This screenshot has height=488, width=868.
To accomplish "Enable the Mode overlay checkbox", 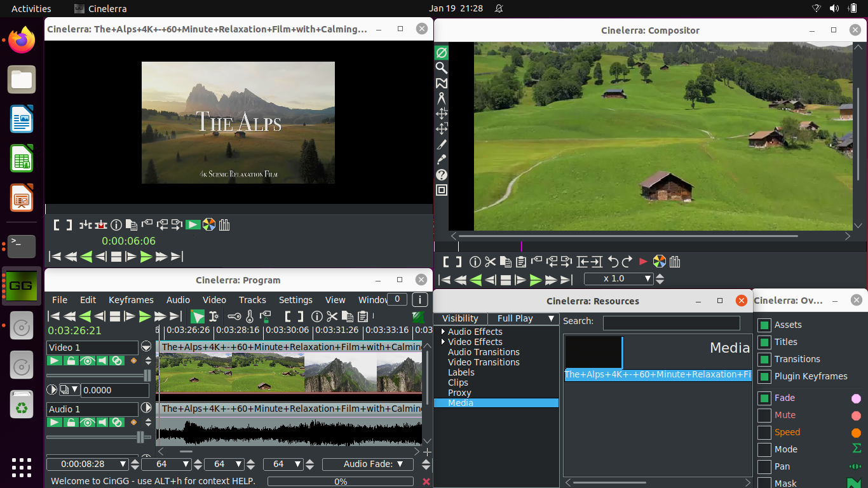I will point(764,450).
